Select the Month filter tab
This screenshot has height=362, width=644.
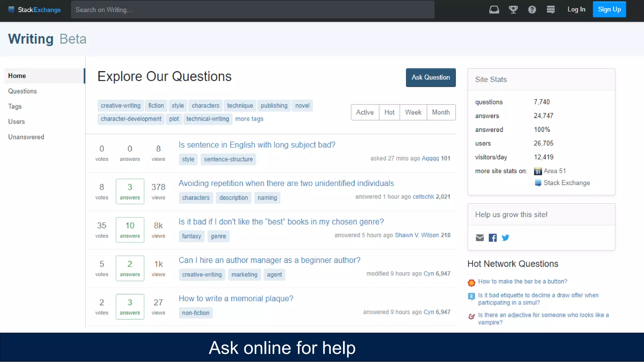(441, 112)
